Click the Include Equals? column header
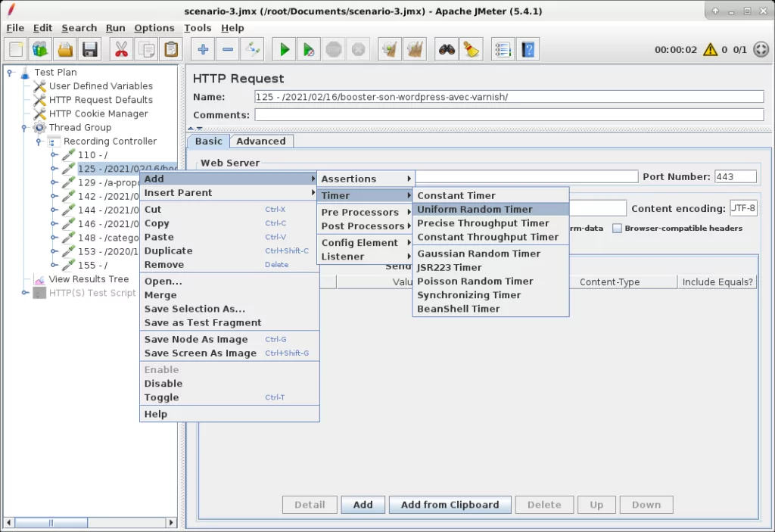 pos(717,282)
